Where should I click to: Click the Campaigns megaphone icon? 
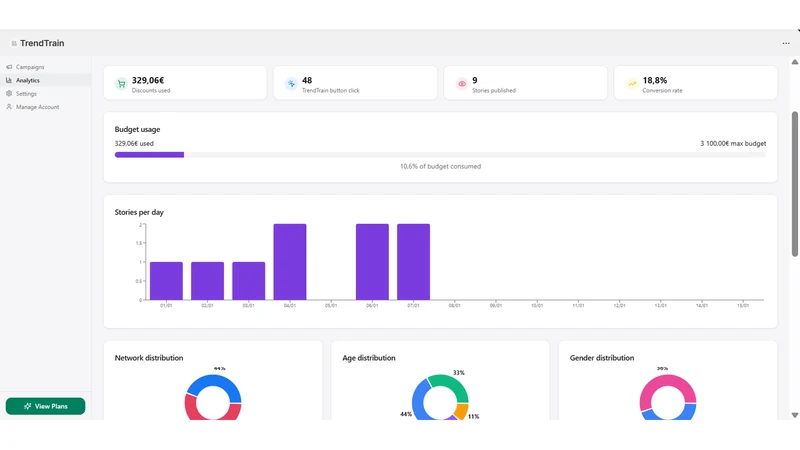tap(9, 67)
